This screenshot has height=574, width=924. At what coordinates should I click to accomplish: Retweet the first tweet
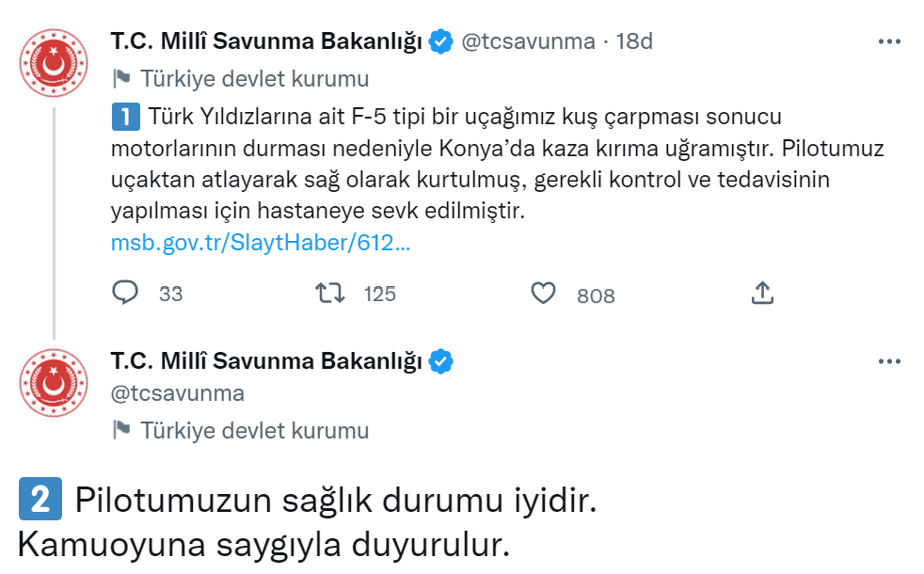tap(330, 293)
